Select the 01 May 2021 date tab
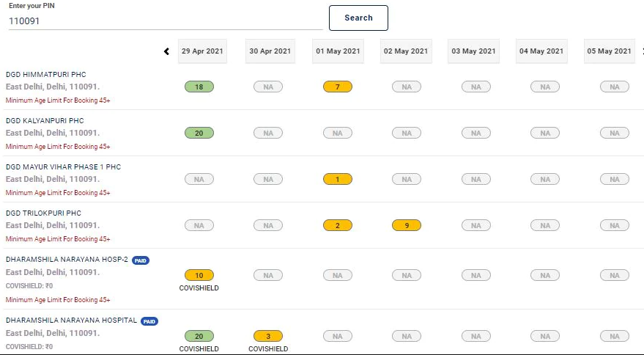Image resolution: width=644 pixels, height=355 pixels. [x=338, y=51]
